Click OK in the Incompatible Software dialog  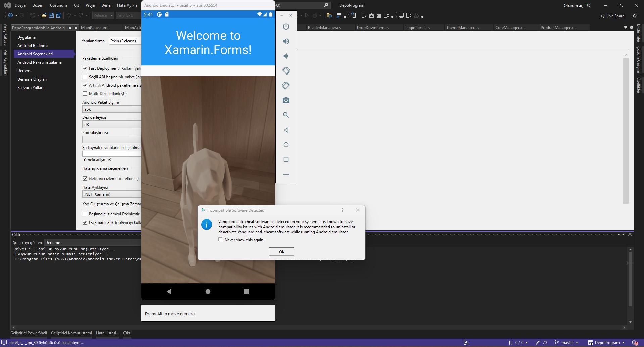click(x=281, y=252)
